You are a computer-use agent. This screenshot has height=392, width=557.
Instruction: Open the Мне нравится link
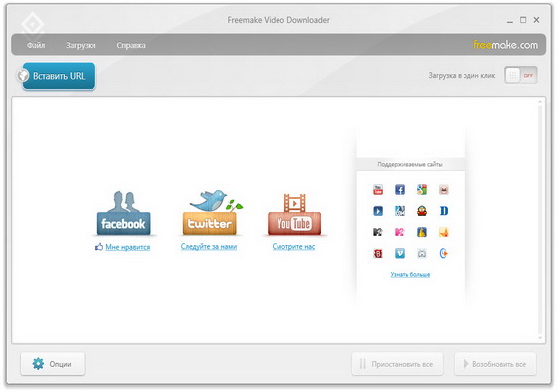click(x=128, y=247)
